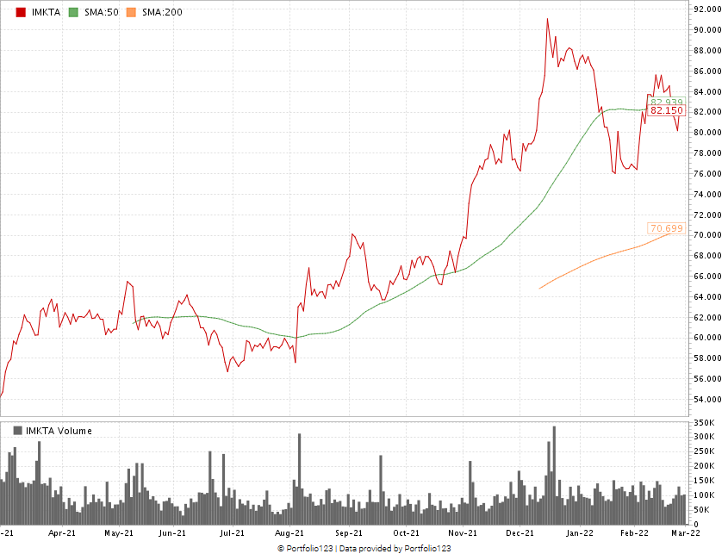Click the Apr-21 date axis label
The height and width of the screenshot is (560, 728).
point(62,533)
